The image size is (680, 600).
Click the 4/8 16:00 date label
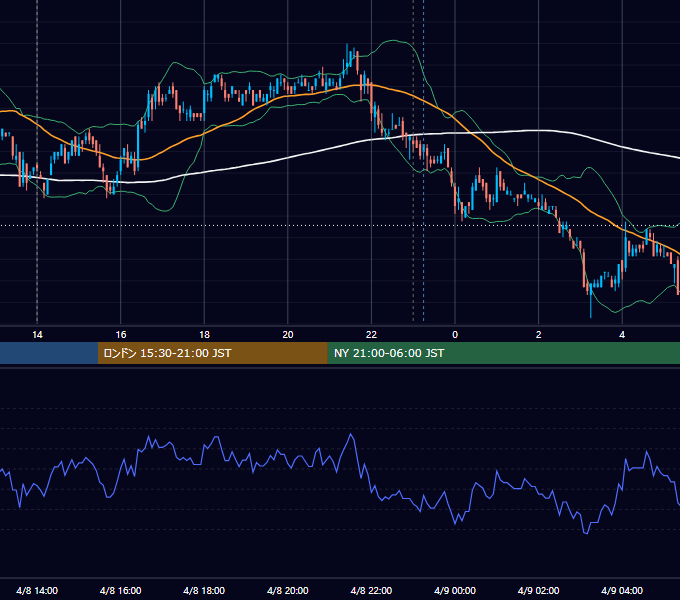pos(121,591)
